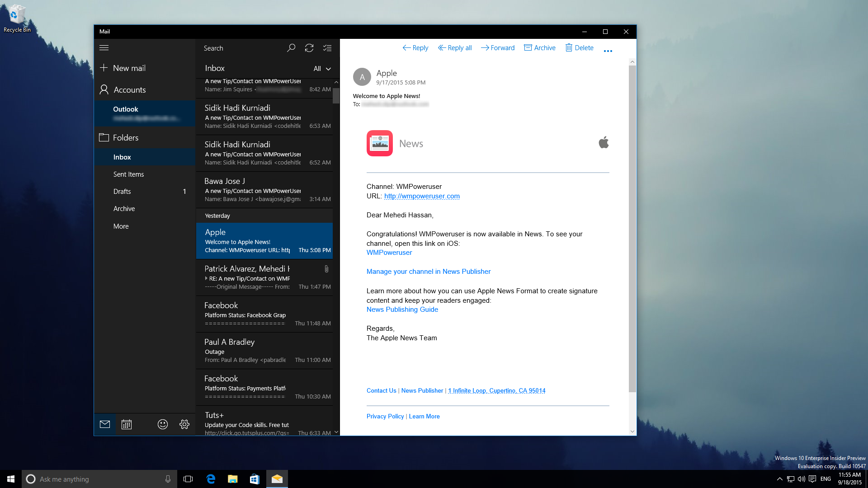Select the Apple Welcome email

[264, 241]
